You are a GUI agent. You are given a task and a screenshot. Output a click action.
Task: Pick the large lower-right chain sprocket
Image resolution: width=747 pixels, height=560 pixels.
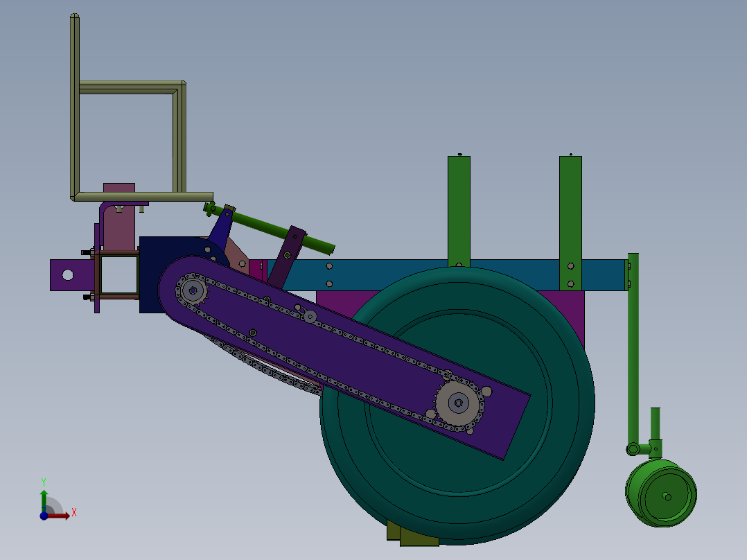pyautogui.click(x=458, y=403)
